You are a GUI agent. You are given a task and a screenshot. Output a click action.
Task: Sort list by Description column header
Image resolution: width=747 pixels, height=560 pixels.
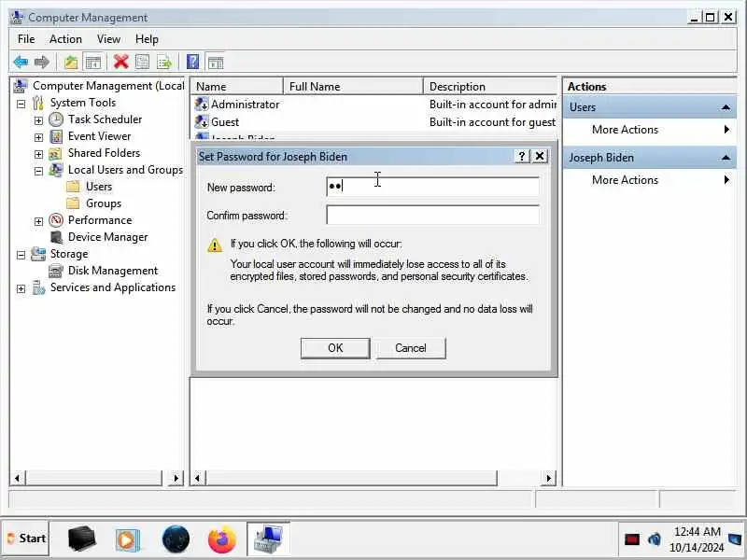490,86
